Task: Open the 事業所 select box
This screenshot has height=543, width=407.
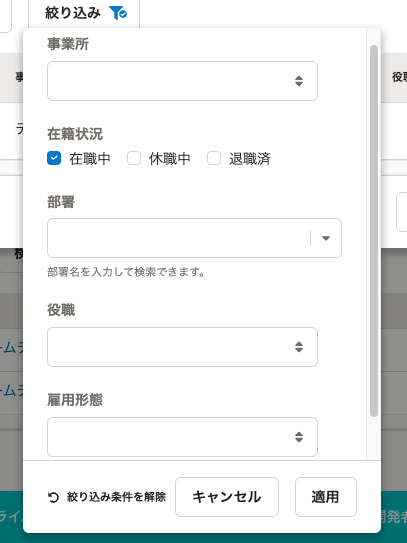Action: (x=182, y=81)
